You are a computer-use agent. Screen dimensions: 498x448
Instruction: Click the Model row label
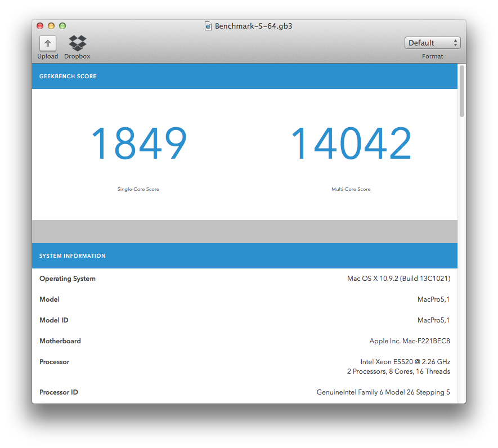click(50, 299)
